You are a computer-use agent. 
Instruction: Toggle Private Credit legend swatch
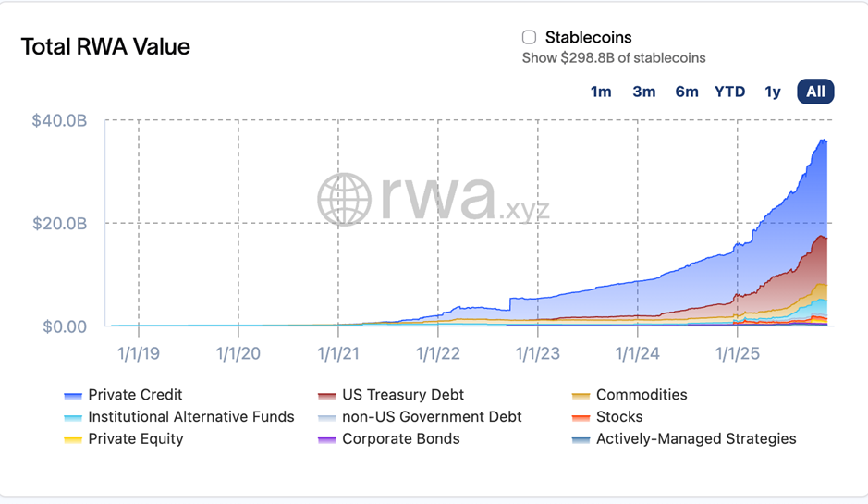click(73, 396)
